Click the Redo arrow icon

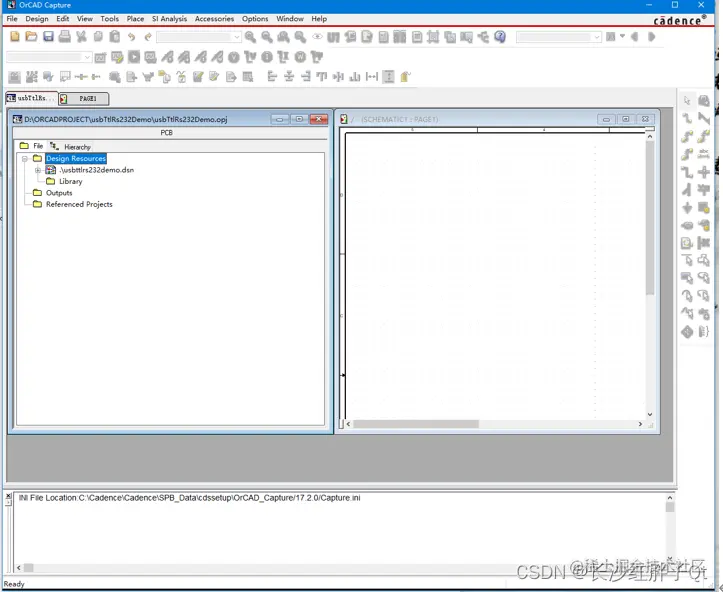[x=148, y=36]
